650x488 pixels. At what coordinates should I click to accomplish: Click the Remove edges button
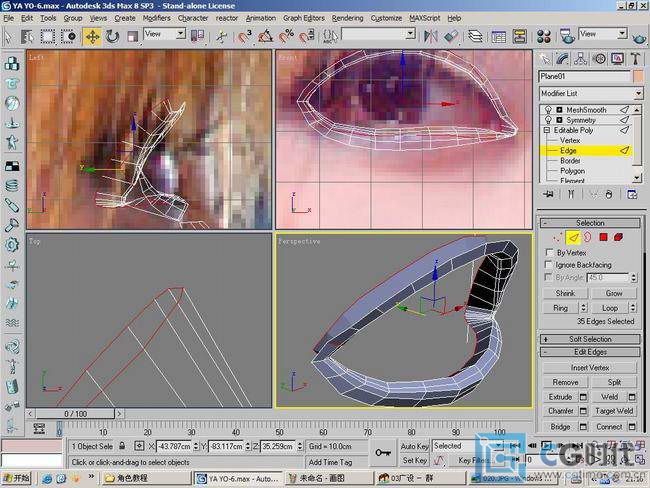tap(565, 382)
